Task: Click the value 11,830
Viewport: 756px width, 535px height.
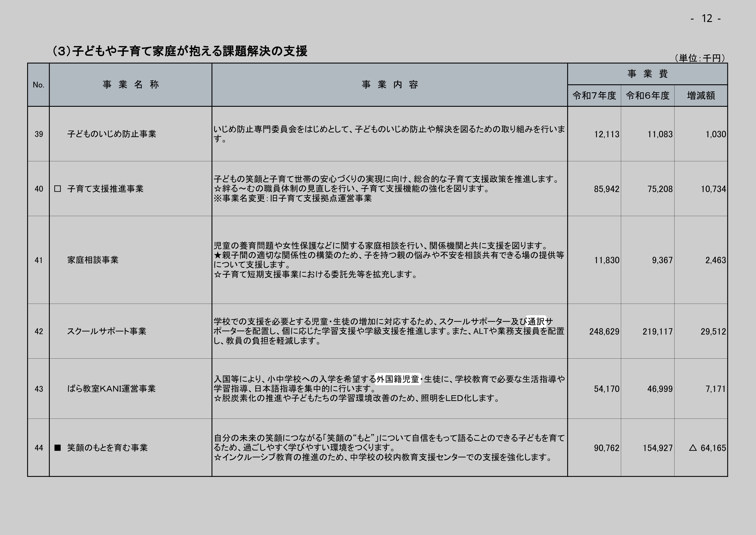Action: point(606,260)
